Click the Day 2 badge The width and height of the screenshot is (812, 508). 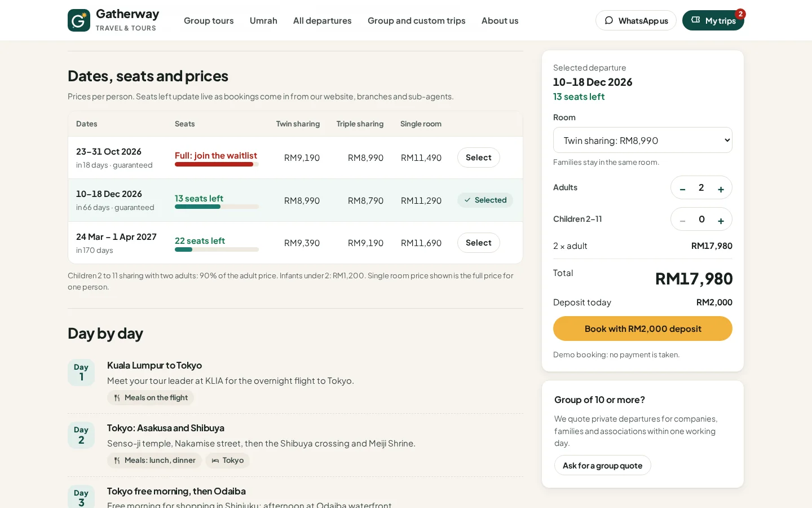point(81,435)
